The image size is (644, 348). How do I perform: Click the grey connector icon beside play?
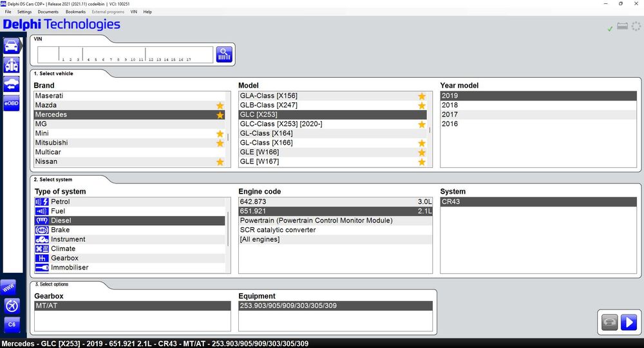click(x=610, y=322)
